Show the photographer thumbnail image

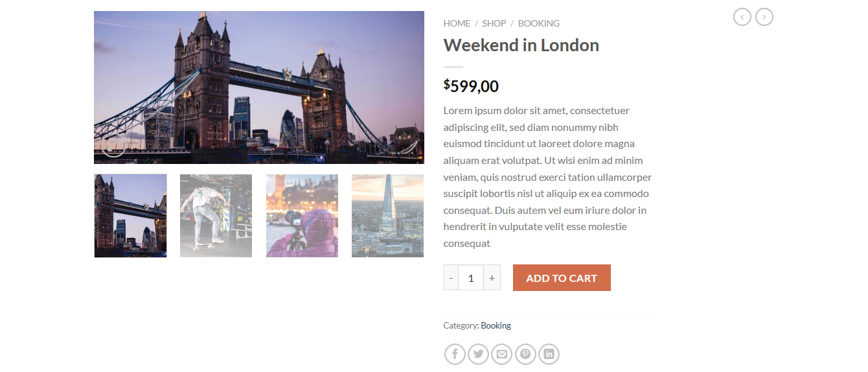pos(302,215)
